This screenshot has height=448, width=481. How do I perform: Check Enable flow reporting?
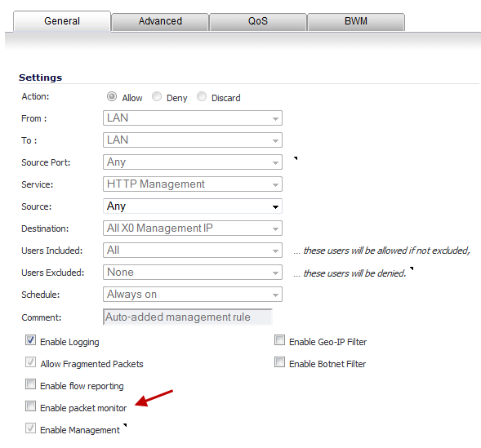(30, 384)
